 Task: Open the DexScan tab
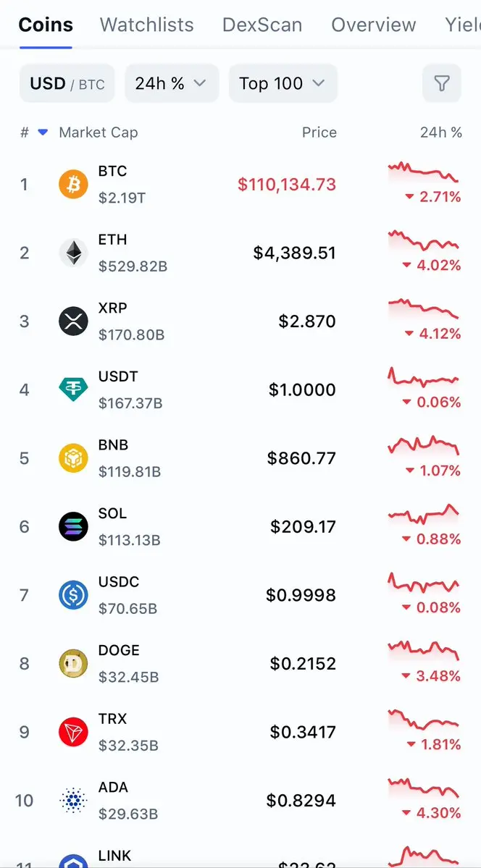click(262, 25)
